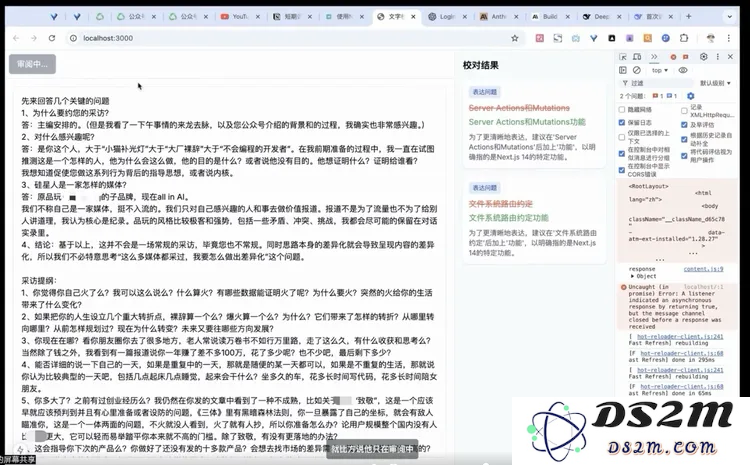Viewport: 750px width, 465px height.
Task: Switch to the Login tab
Action: (447, 16)
